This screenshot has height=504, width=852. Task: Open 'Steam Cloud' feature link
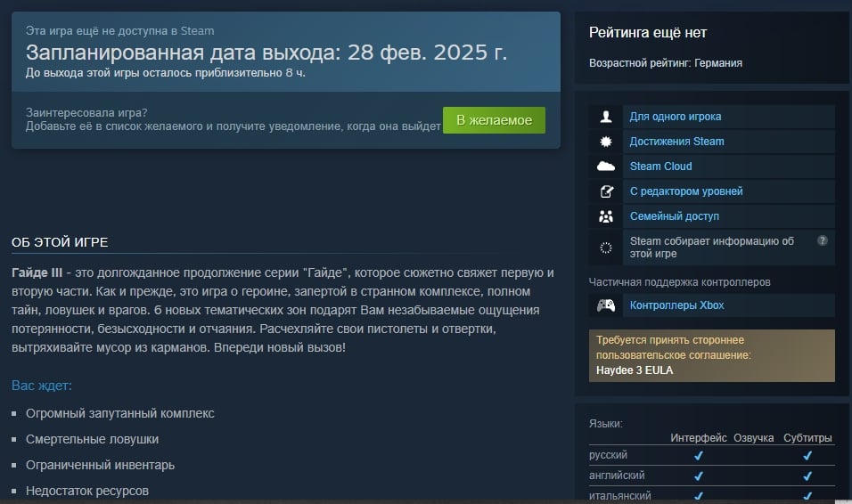(x=660, y=167)
